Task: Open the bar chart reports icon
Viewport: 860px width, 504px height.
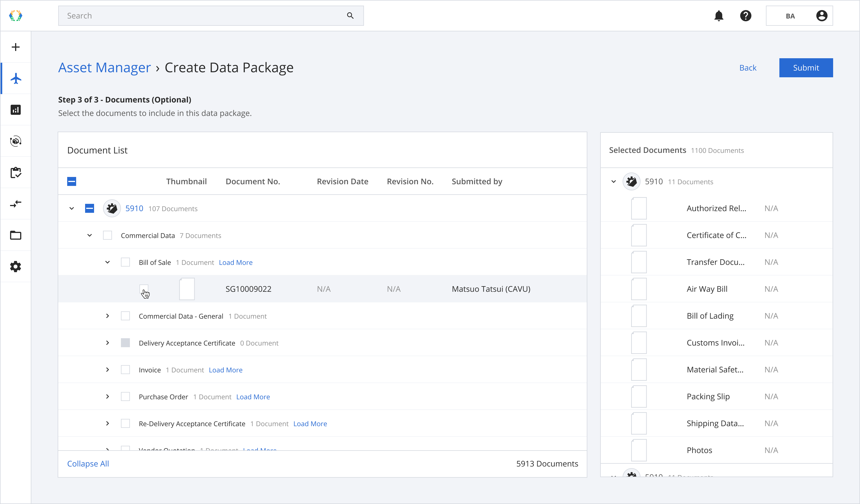Action: coord(15,110)
